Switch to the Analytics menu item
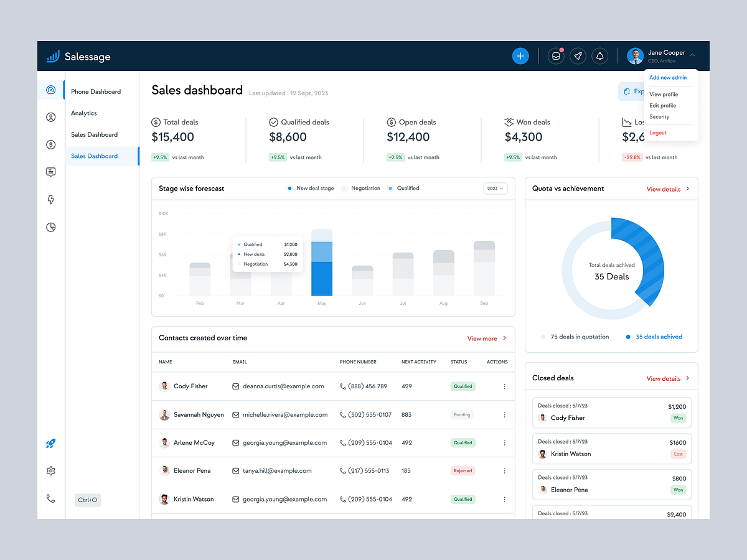 (x=83, y=113)
